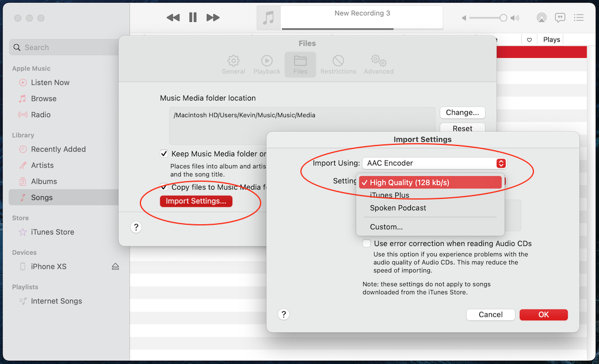Eject the iPhone XS device

click(x=116, y=267)
